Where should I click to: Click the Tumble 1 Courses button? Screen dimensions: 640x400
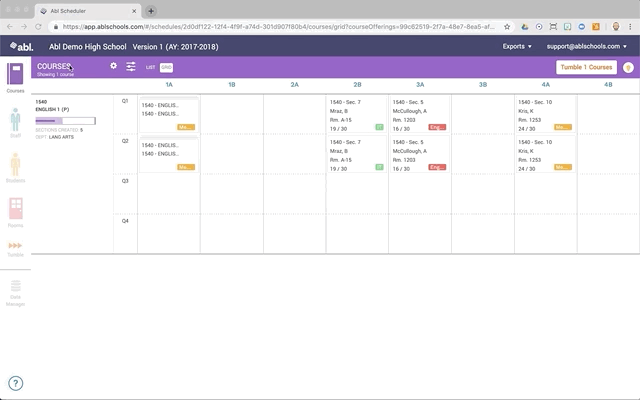(586, 67)
